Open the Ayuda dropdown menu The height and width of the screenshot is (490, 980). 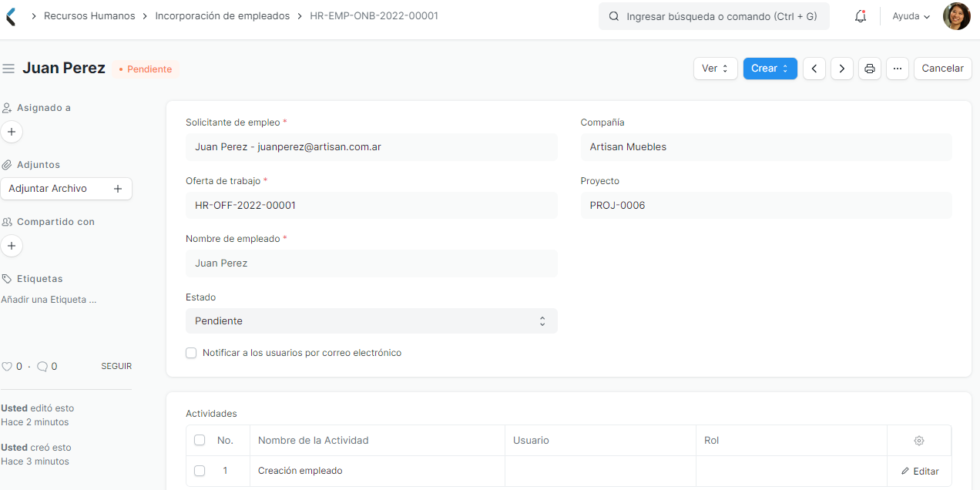tap(911, 16)
